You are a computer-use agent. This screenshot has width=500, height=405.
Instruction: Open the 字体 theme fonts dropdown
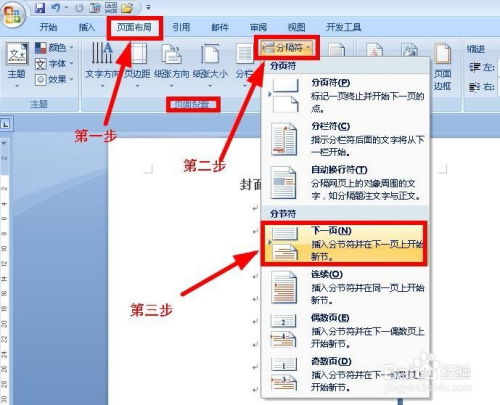[x=54, y=64]
